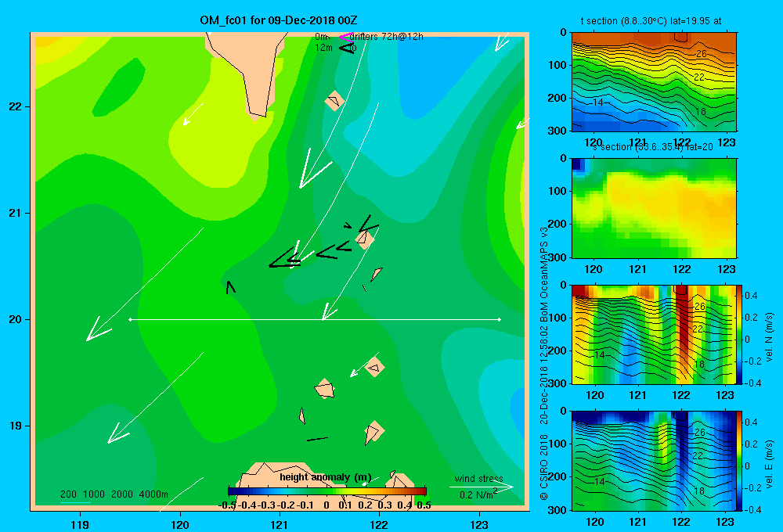Click the vertical CSIRO 2018 BoM OceanMAPS credit text
Image resolution: width=783 pixels, height=532 pixels.
tap(544, 363)
